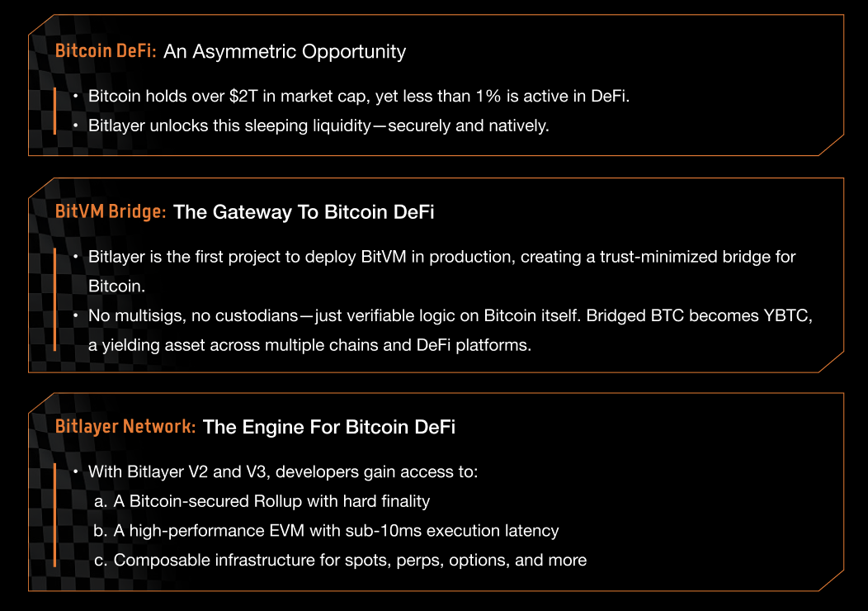The image size is (868, 611).
Task: Click the 'With Bitlayer V2 and V3' bullet
Action: pos(283,472)
